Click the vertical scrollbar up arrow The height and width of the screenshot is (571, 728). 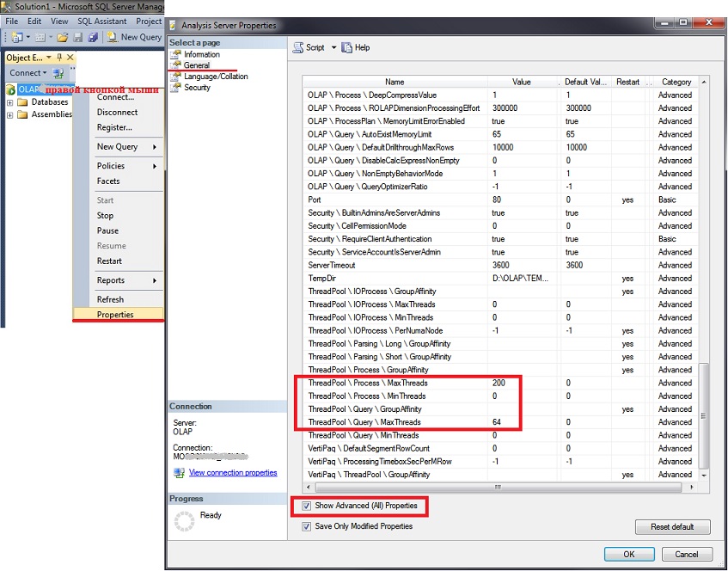[704, 82]
